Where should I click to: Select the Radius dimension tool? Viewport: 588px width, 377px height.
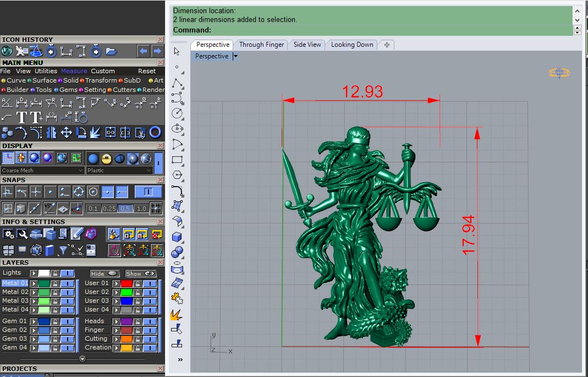[x=51, y=102]
